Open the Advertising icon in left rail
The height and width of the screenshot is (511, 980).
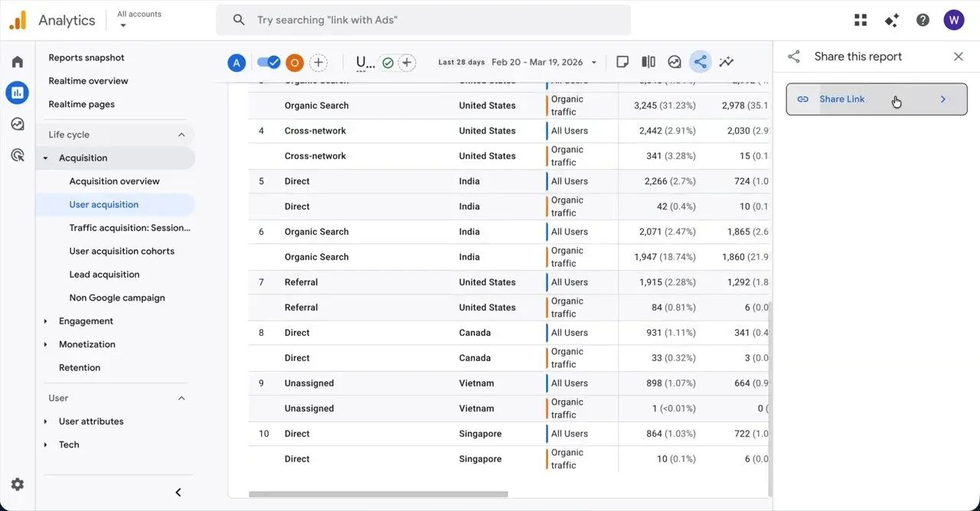(x=17, y=155)
